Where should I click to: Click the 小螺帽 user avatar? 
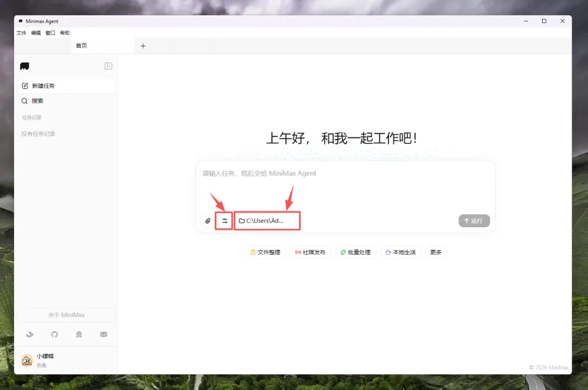(x=27, y=360)
